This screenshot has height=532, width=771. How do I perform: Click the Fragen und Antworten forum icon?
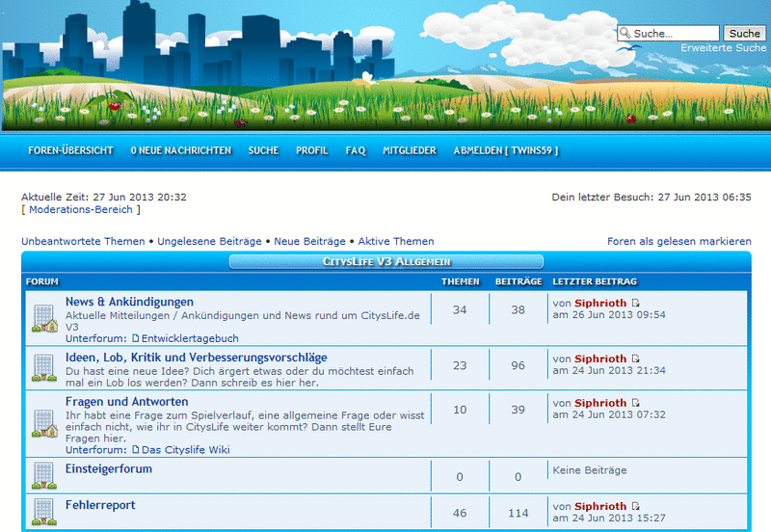coord(44,422)
